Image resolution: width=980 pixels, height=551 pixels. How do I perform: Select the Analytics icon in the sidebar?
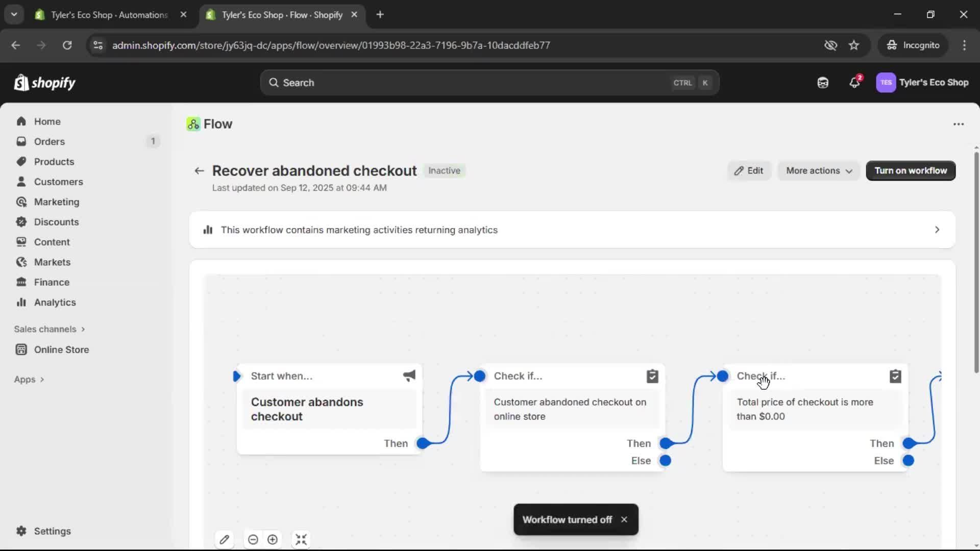pyautogui.click(x=21, y=302)
